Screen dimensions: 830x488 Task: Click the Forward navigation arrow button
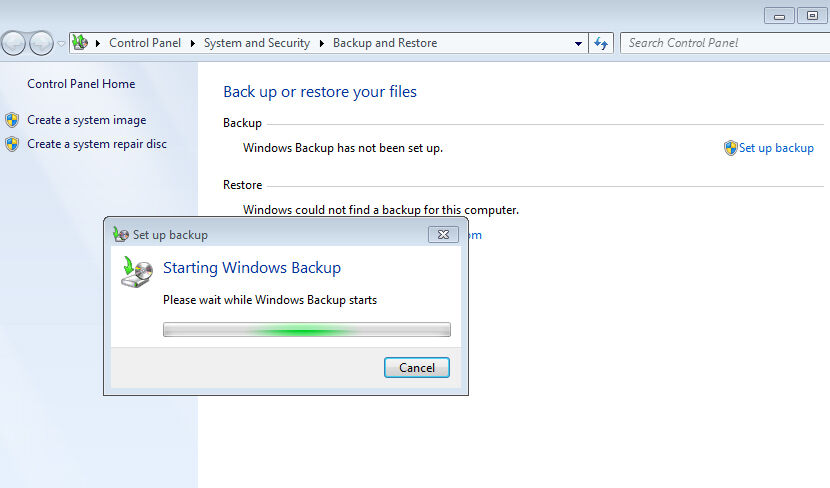point(41,43)
